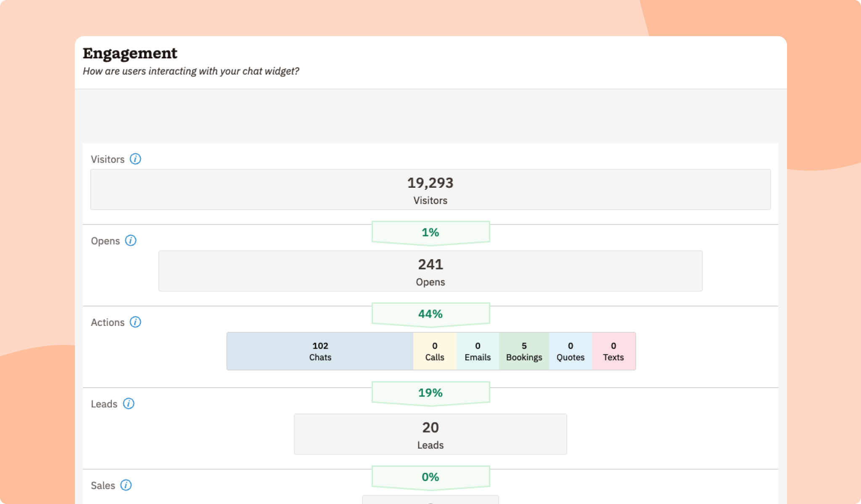This screenshot has height=504, width=861.
Task: Click the 0 Emails segment
Action: [x=478, y=351]
